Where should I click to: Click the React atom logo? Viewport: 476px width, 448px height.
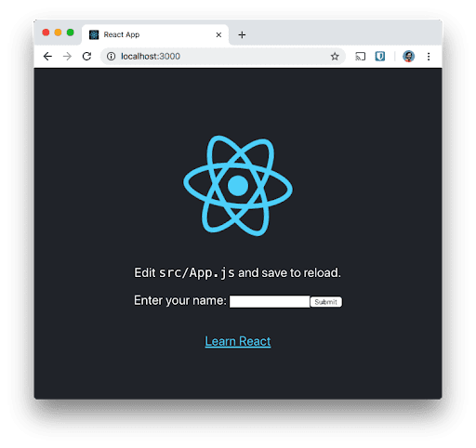click(238, 186)
